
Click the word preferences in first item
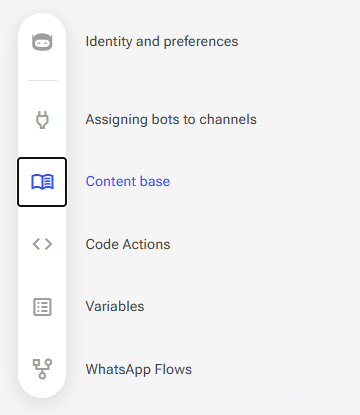tap(201, 42)
